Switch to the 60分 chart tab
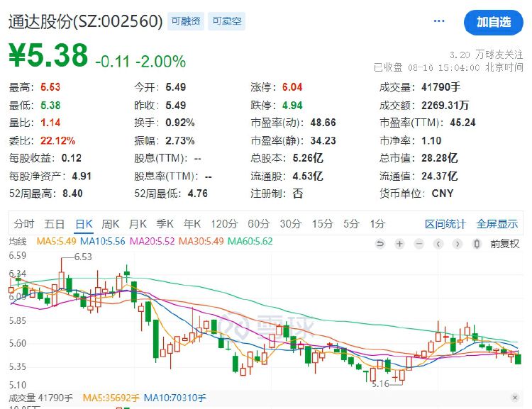 (x=258, y=224)
